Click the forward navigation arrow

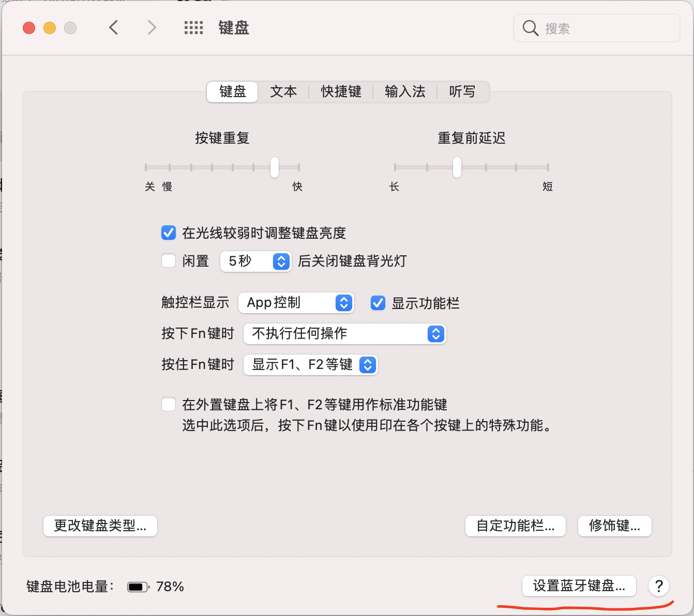152,27
